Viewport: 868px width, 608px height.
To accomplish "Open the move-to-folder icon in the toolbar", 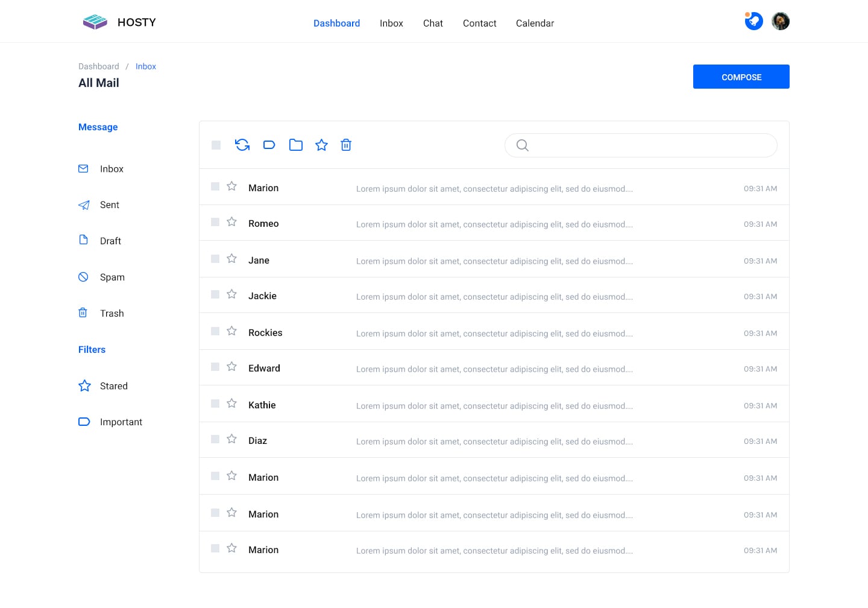I will (295, 145).
